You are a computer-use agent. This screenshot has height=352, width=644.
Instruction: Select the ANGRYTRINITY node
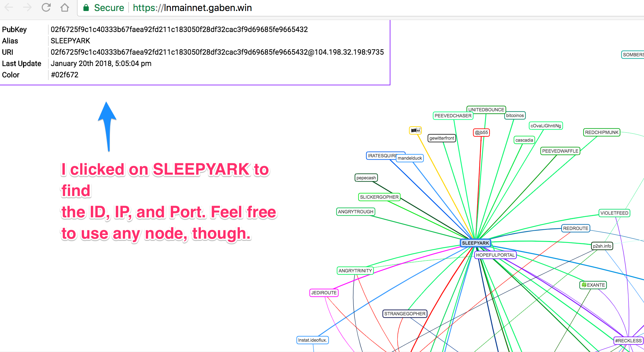coord(355,271)
